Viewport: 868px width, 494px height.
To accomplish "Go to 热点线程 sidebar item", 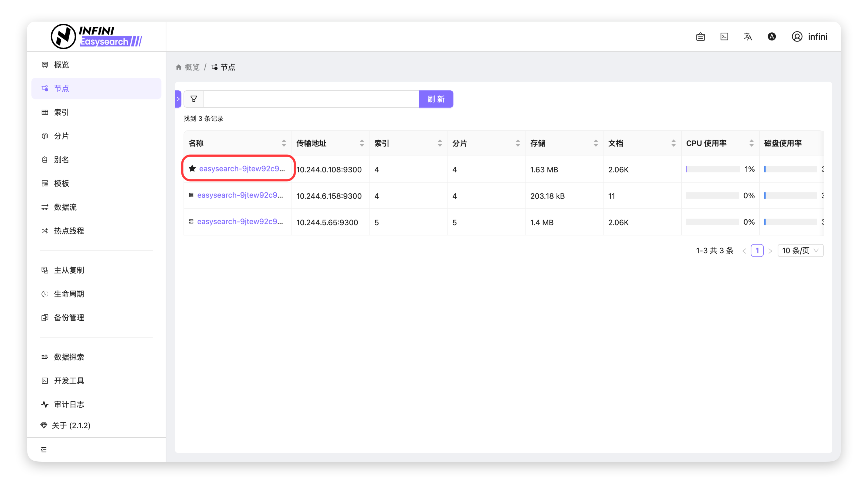I will [x=69, y=231].
